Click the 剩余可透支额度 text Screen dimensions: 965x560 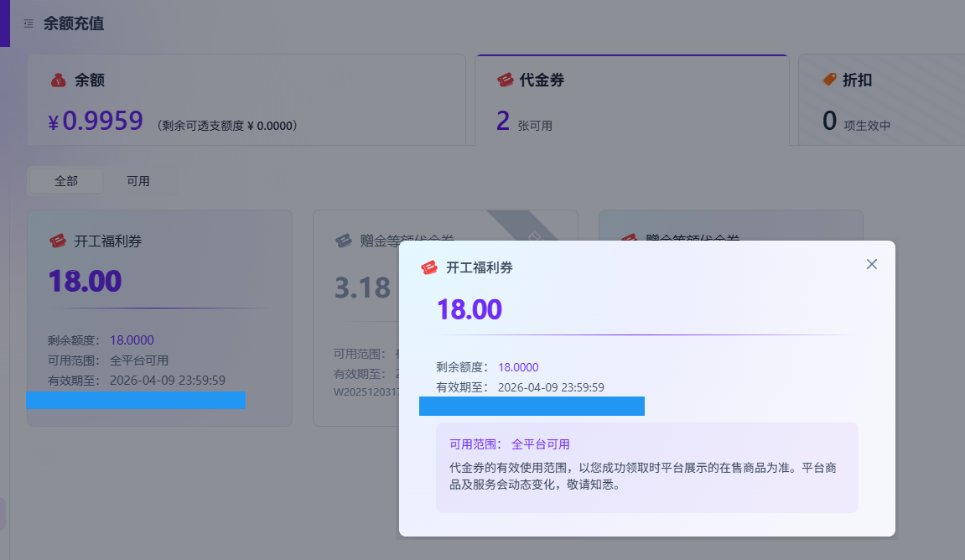226,126
